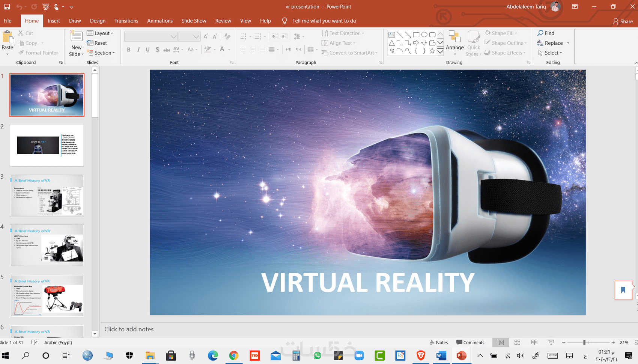The image size is (638, 364).
Task: Save the presentation with the floppy icon
Action: point(7,7)
